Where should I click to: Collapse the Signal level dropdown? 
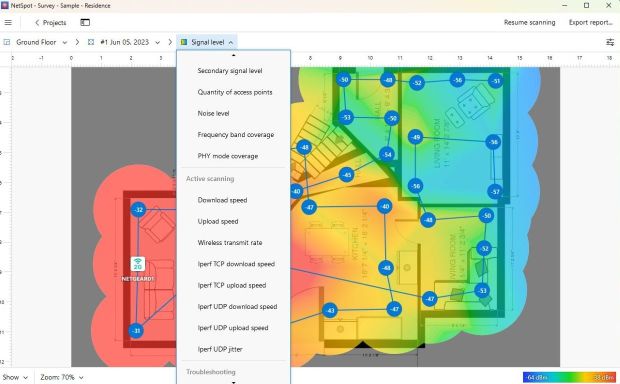pos(206,42)
